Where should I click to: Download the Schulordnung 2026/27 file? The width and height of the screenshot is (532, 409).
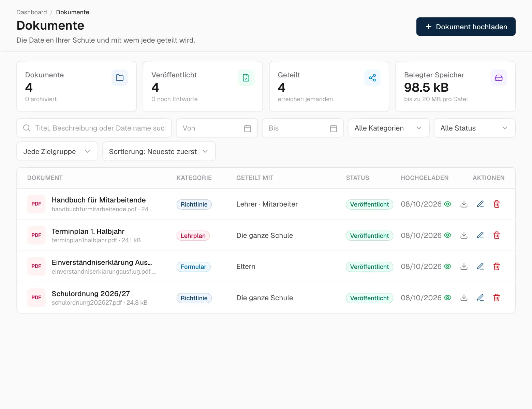point(464,298)
